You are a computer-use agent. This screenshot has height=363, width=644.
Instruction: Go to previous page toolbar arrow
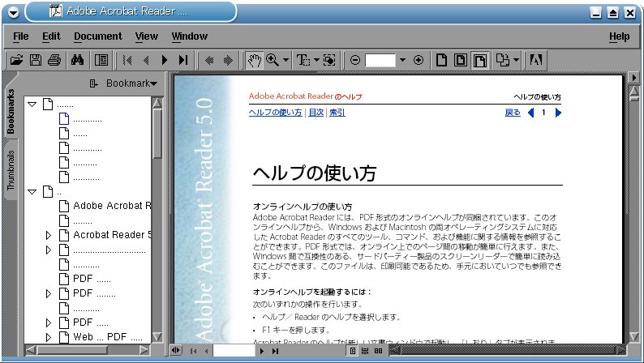pyautogui.click(x=146, y=60)
